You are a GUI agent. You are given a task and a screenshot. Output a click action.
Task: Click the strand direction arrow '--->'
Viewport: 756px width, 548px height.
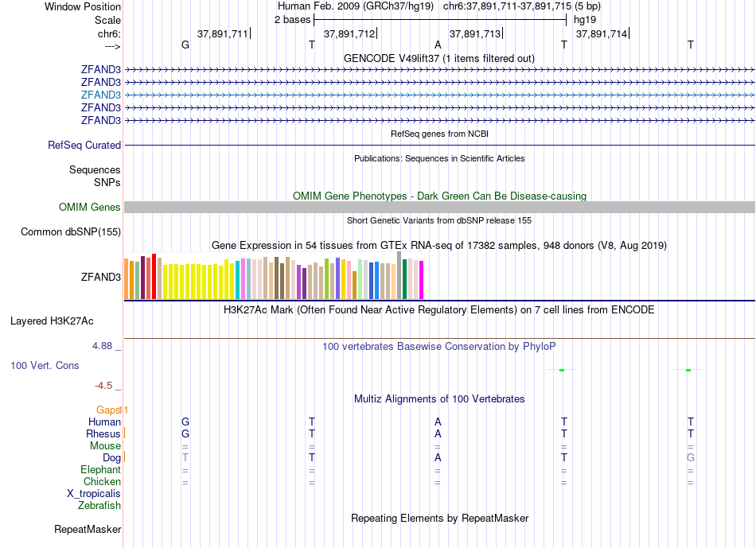coord(112,46)
